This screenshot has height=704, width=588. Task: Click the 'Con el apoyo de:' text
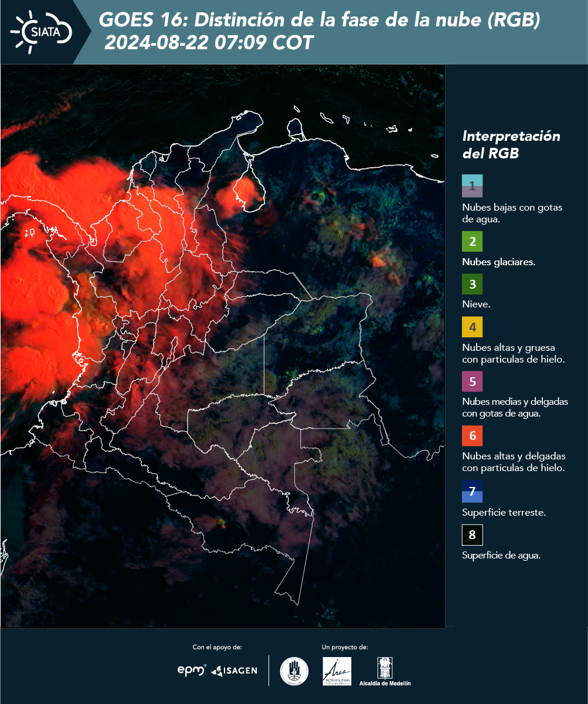217,648
